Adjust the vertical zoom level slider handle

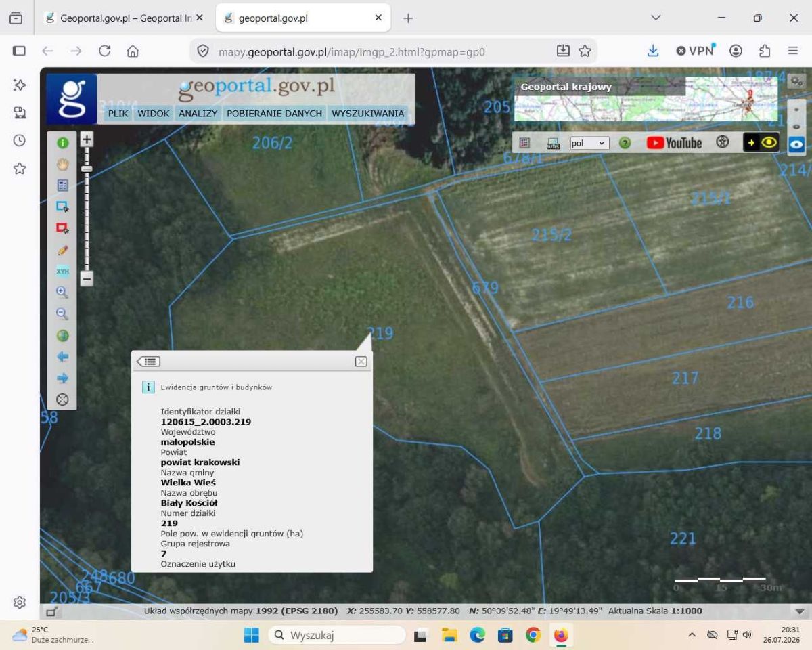coord(87,169)
